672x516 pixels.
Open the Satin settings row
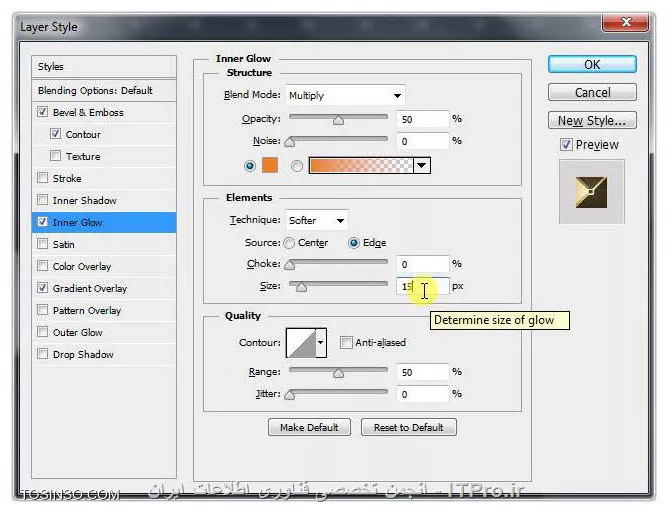(104, 244)
